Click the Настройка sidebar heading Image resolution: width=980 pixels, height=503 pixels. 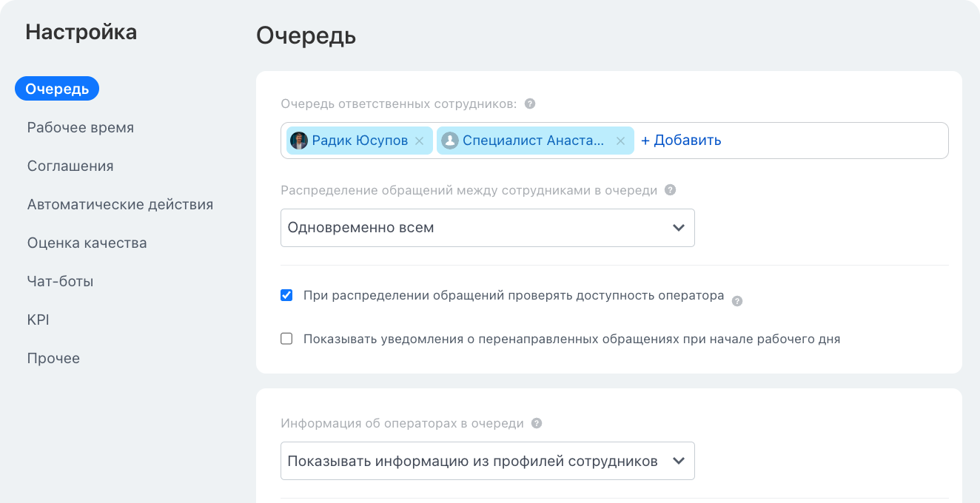(81, 32)
